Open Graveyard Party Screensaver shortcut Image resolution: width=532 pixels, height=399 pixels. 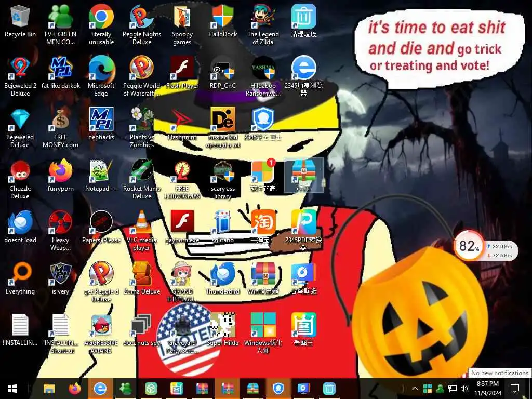click(182, 334)
